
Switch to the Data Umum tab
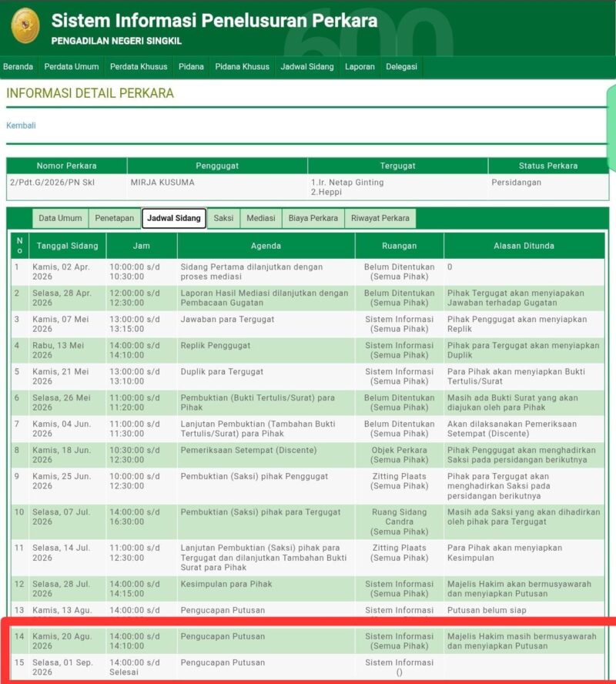[x=60, y=218]
